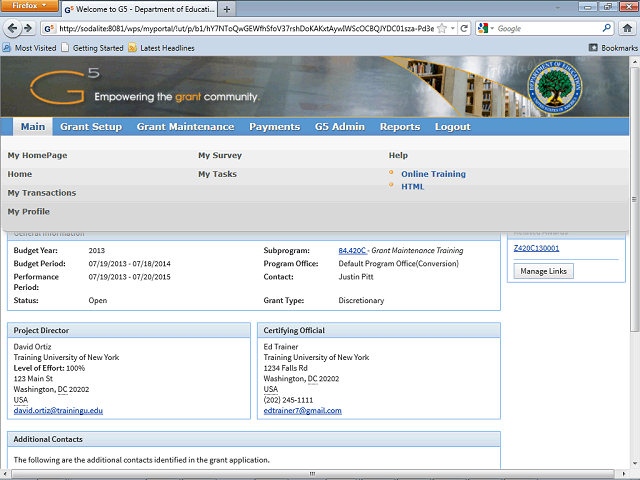Click the scrollbar up arrow
This screenshot has width=640, height=480.
pyautogui.click(x=634, y=61)
